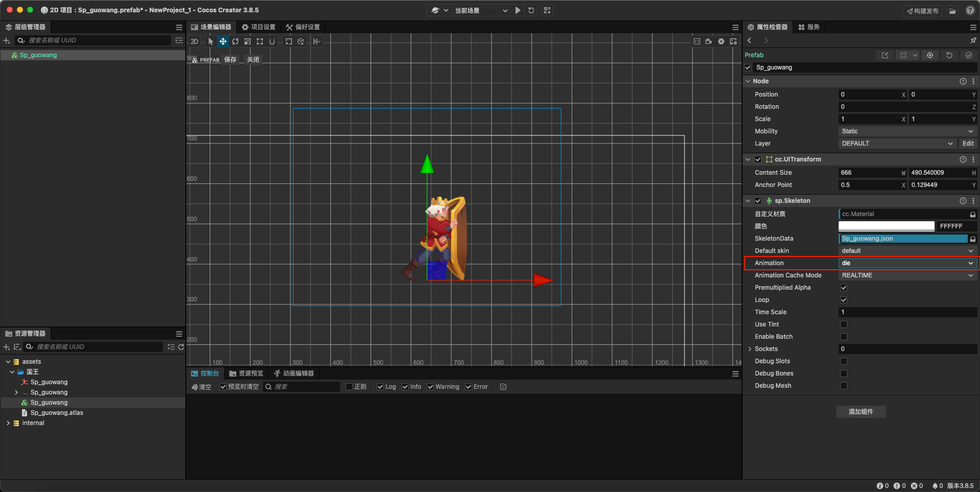Image resolution: width=980 pixels, height=492 pixels.
Task: Toggle the snapping magnet tool
Action: [x=272, y=41]
